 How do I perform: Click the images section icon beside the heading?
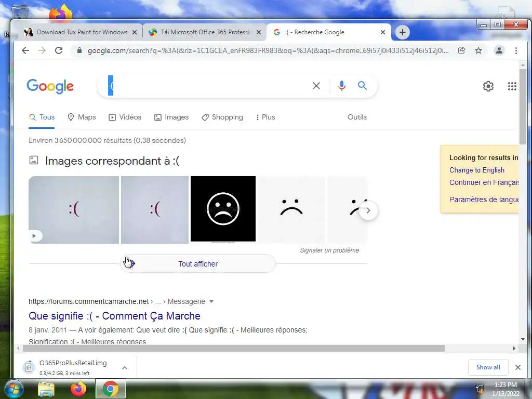click(34, 160)
